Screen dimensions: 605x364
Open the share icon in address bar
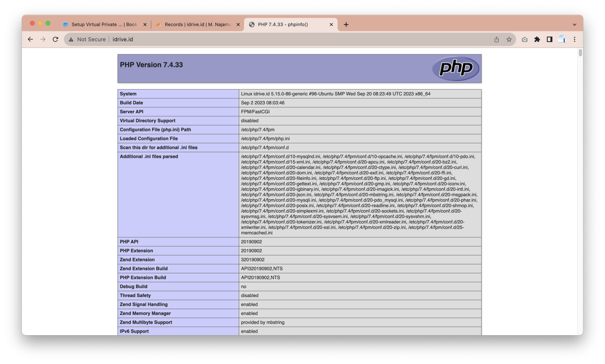point(497,39)
